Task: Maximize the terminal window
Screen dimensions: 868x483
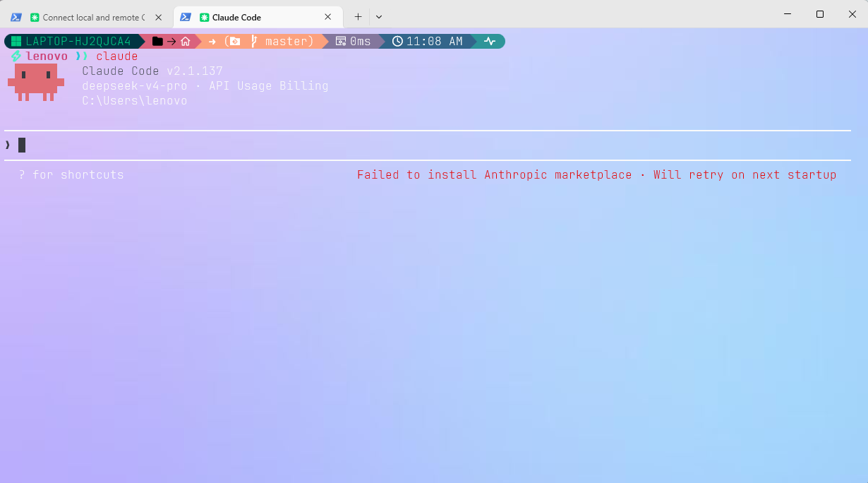Action: click(820, 14)
